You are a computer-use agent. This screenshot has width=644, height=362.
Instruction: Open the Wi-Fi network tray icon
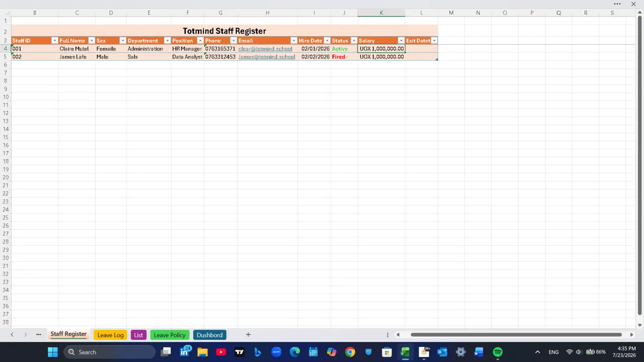[x=569, y=352]
